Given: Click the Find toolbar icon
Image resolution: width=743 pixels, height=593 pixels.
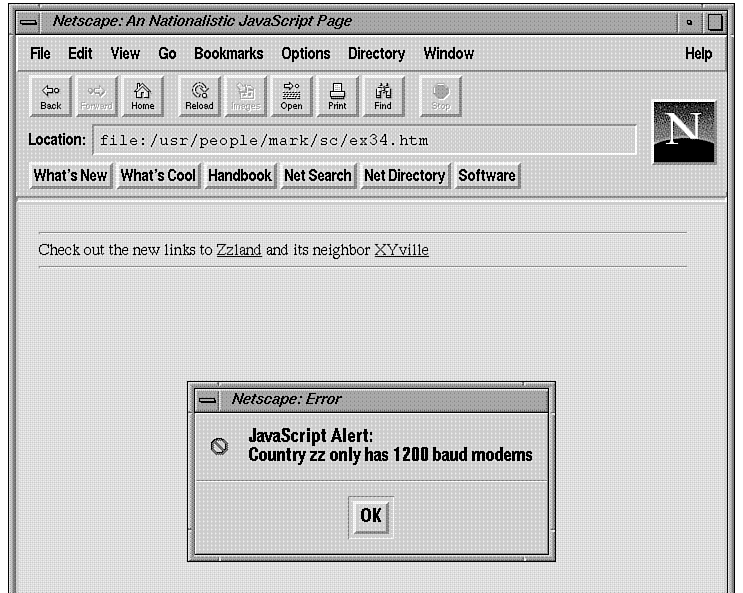Looking at the screenshot, I should (x=383, y=95).
